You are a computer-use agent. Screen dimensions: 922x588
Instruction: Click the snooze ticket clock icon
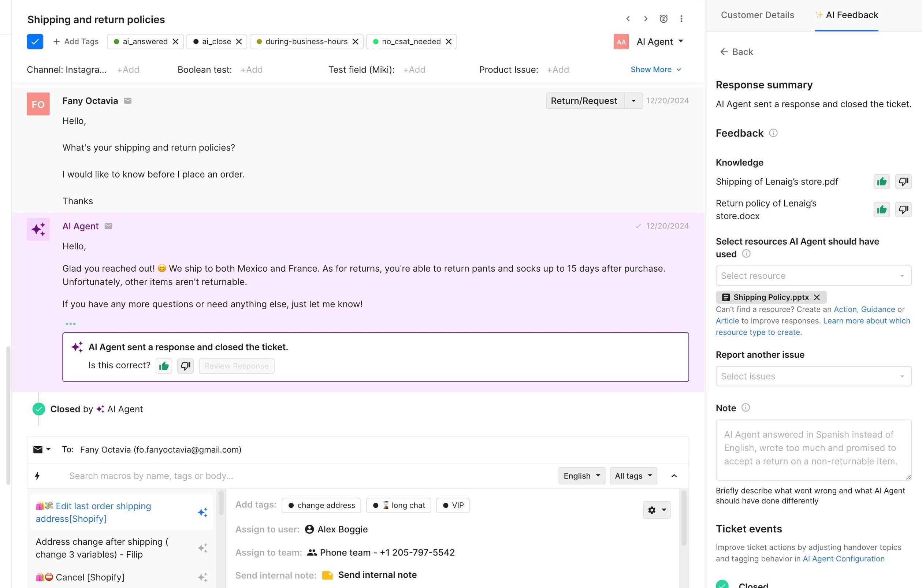(663, 18)
